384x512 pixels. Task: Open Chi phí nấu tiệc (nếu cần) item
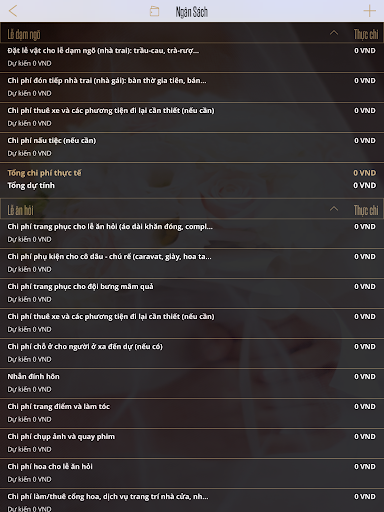point(192,147)
